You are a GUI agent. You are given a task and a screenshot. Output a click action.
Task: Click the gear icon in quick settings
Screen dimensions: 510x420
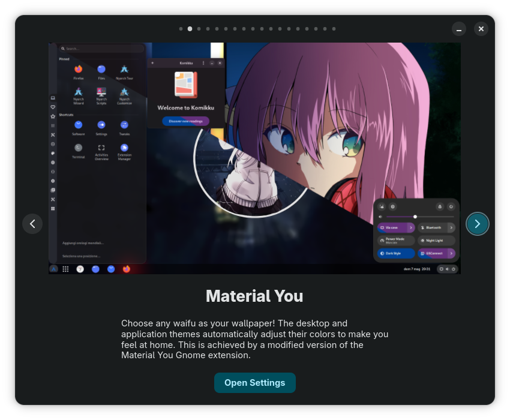click(393, 206)
